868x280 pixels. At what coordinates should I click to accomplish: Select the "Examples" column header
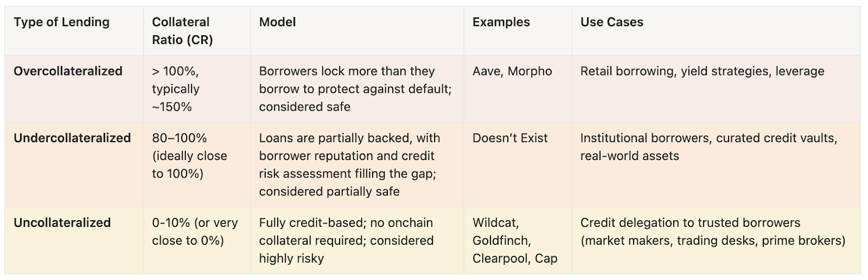coord(501,22)
